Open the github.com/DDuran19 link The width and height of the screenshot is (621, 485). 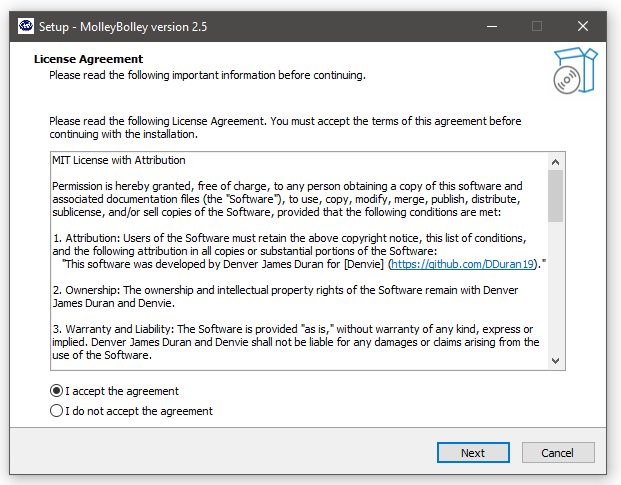[462, 264]
